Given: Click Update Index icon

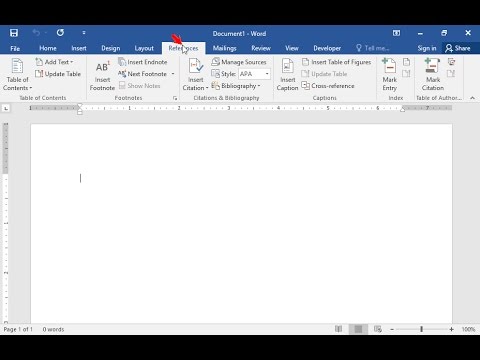Looking at the screenshot, I should click(406, 74).
